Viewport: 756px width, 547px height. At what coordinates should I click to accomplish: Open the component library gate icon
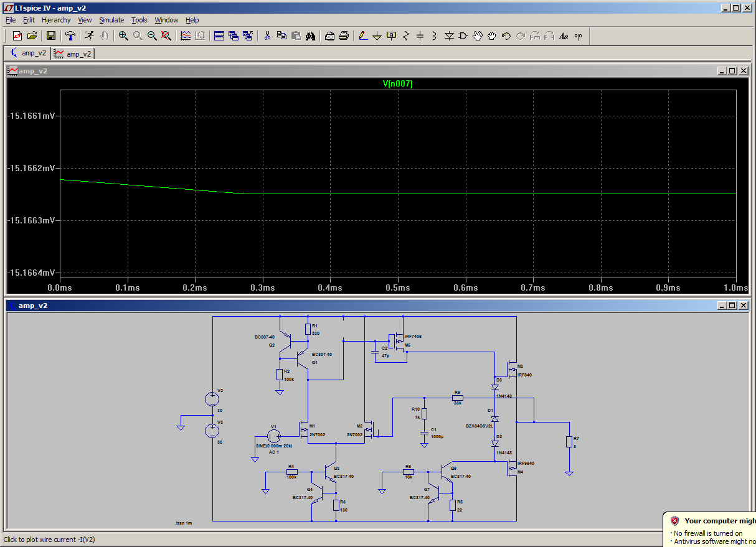point(463,36)
